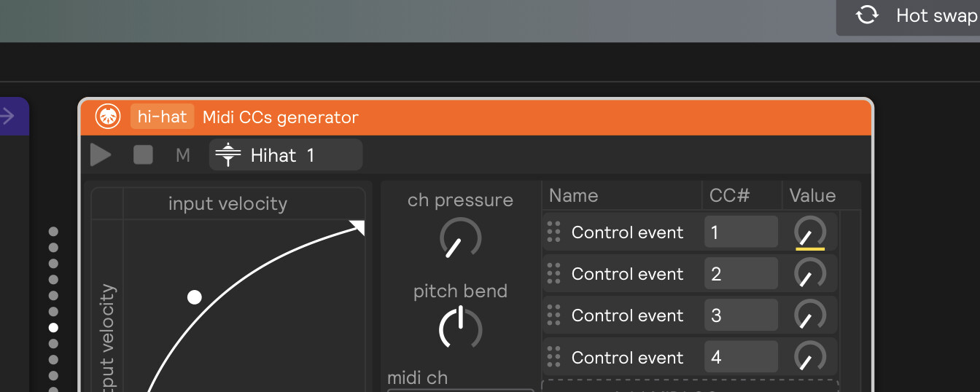The image size is (980, 392).
Task: Open the Hihat 1 instrument selector
Action: 285,155
